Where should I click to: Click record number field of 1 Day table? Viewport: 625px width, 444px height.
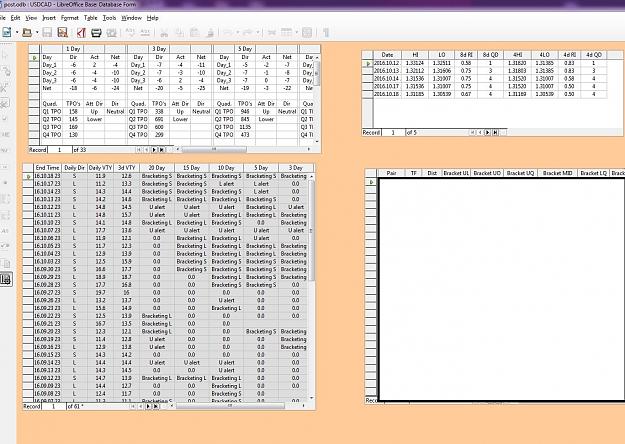[x=60, y=150]
